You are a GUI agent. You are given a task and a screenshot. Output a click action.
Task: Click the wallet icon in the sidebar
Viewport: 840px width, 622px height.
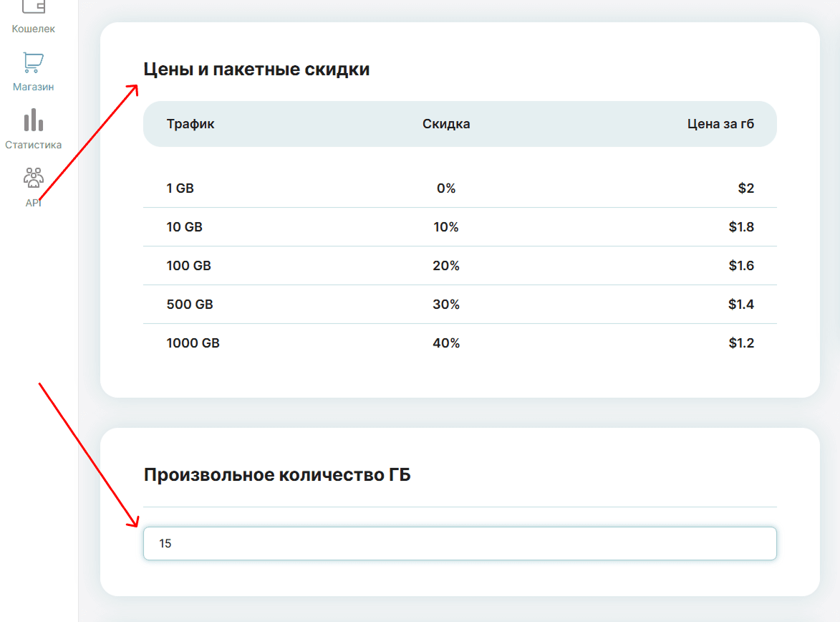pos(34,6)
